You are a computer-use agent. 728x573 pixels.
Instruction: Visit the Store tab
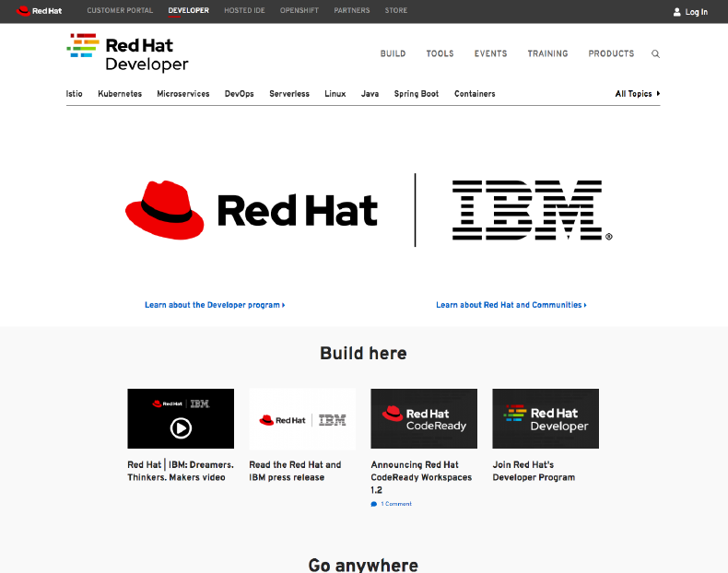396,10
